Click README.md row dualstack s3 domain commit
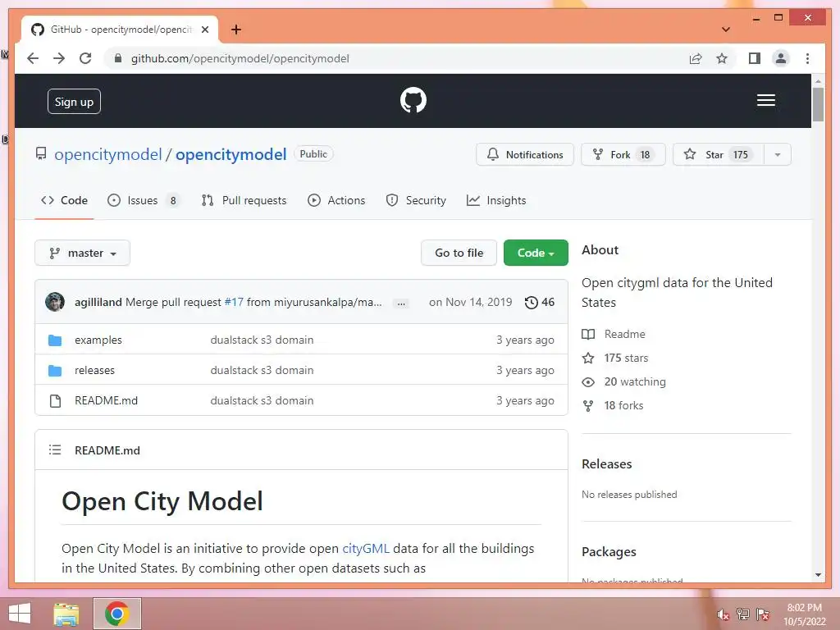The width and height of the screenshot is (840, 630). 262,400
